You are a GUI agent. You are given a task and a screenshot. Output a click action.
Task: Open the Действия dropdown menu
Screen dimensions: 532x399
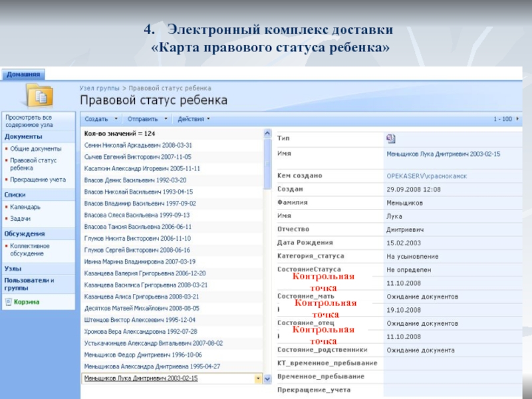[x=194, y=119]
